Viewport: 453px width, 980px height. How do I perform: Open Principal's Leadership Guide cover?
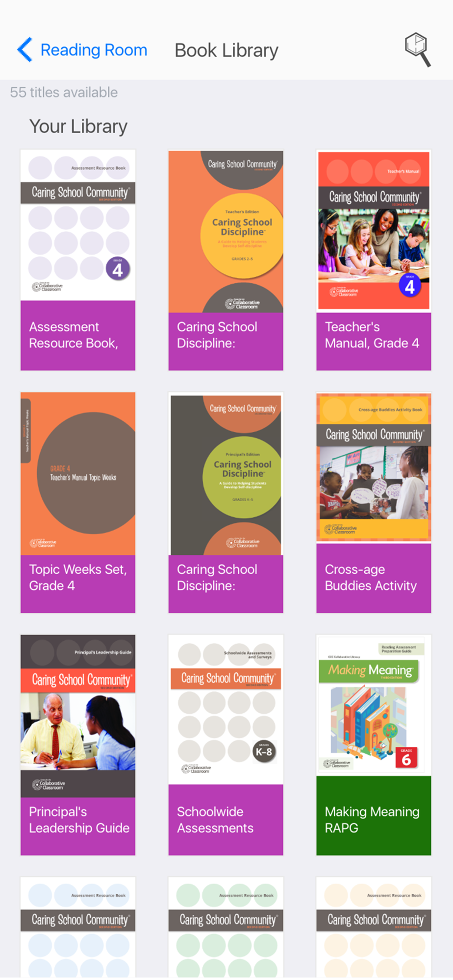[78, 716]
